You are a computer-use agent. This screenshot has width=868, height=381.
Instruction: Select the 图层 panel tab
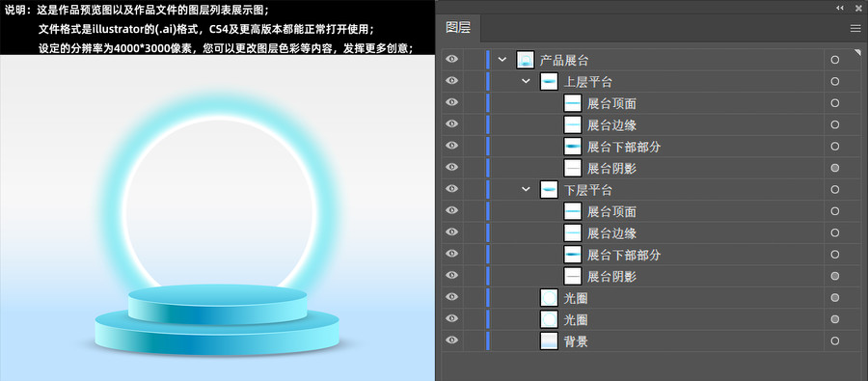tap(458, 28)
